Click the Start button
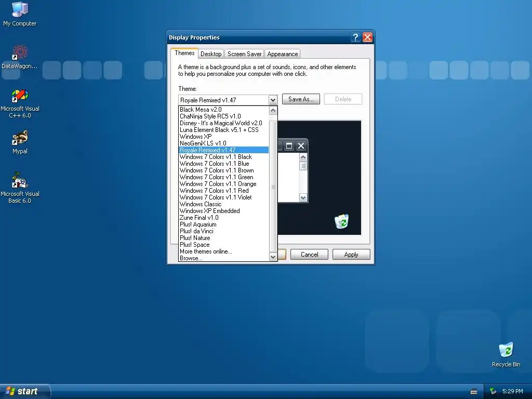 [x=24, y=391]
